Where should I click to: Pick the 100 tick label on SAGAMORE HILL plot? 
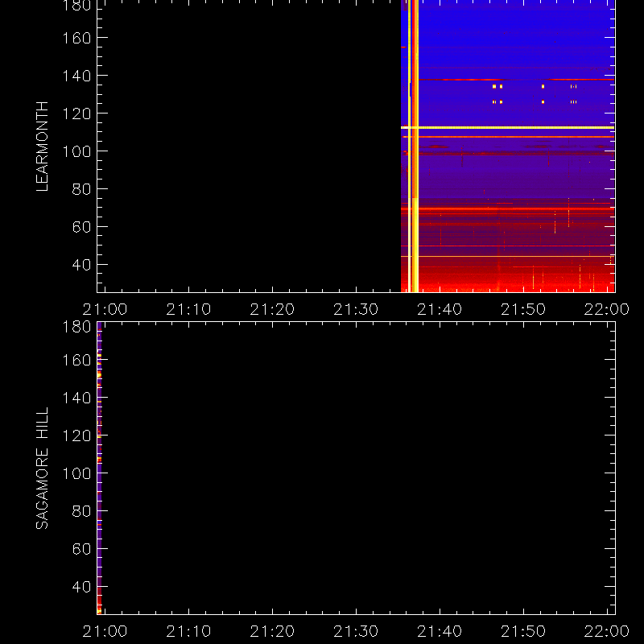(x=76, y=473)
